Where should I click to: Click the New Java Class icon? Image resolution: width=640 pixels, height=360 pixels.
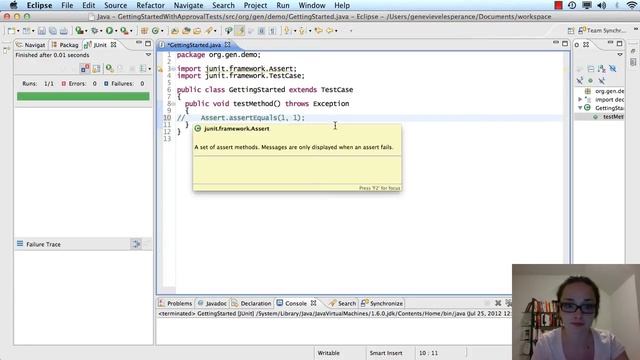tap(155, 31)
